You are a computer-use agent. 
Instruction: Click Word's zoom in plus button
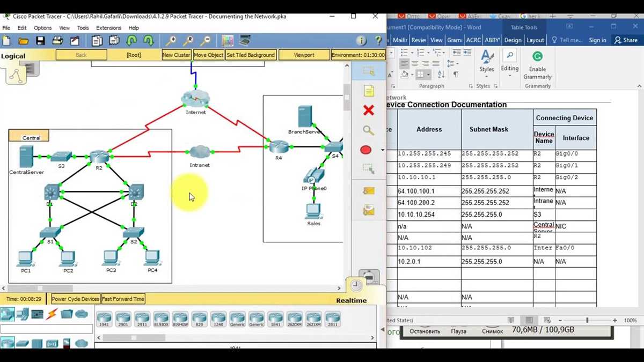tap(615, 320)
